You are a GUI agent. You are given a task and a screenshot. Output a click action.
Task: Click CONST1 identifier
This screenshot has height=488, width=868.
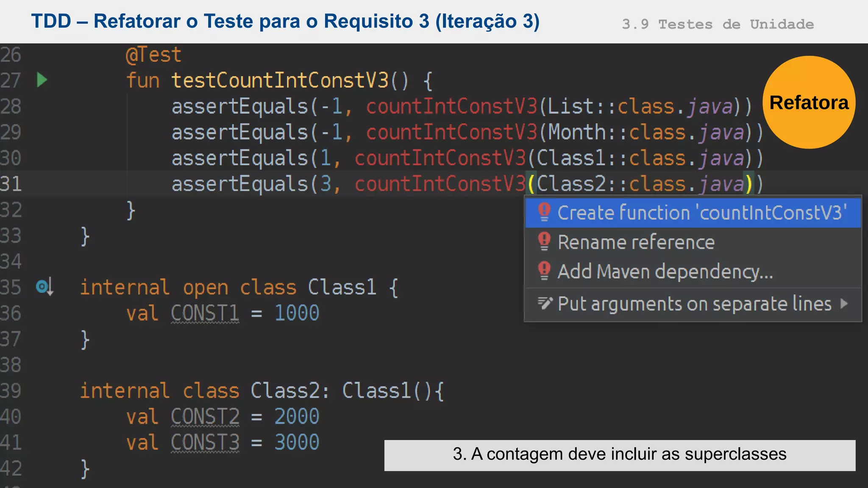click(205, 313)
